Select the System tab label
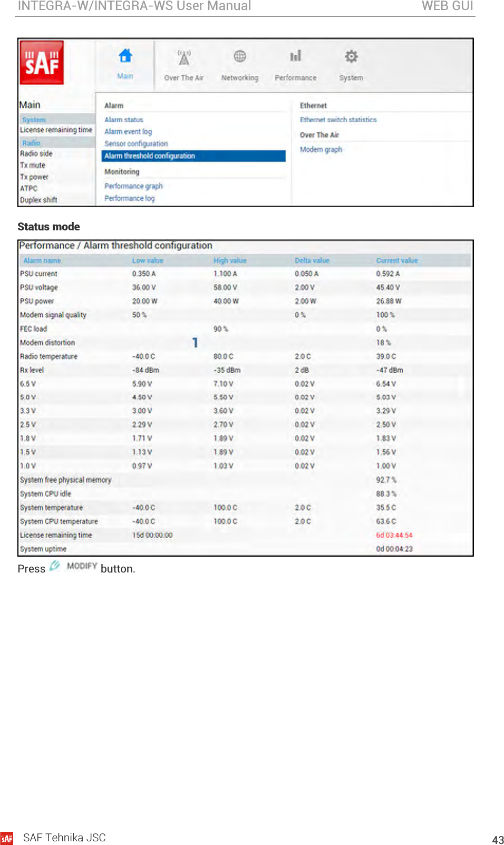The height and width of the screenshot is (845, 504). coord(351,78)
